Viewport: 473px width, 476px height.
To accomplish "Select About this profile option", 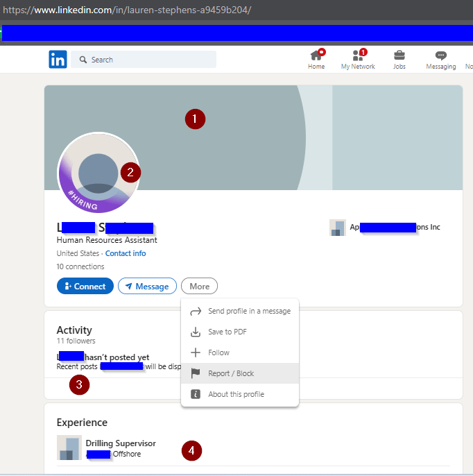I will 236,394.
